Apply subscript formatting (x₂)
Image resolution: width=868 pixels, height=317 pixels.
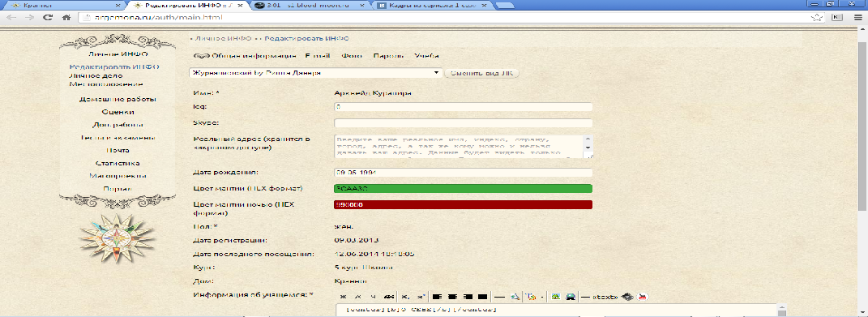click(405, 297)
